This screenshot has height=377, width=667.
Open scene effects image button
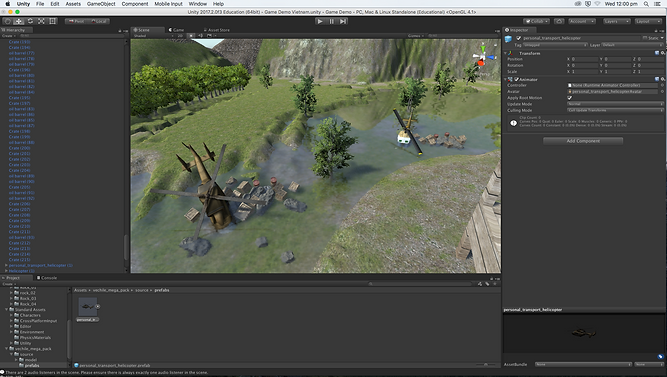[209, 36]
